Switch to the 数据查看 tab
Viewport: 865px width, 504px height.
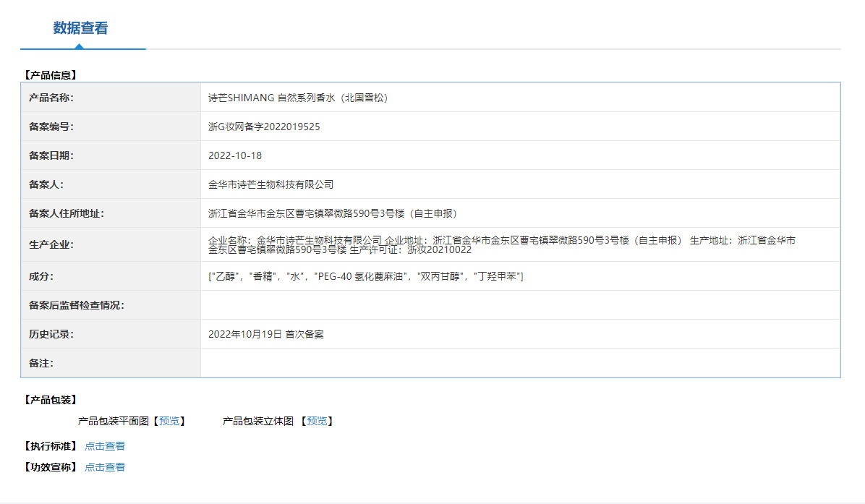coord(80,28)
